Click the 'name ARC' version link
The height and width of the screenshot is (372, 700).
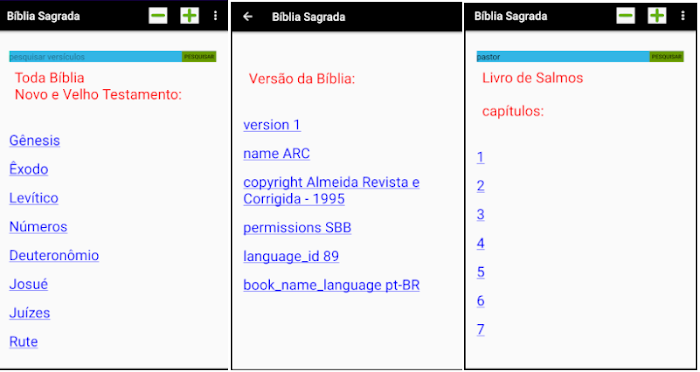276,154
